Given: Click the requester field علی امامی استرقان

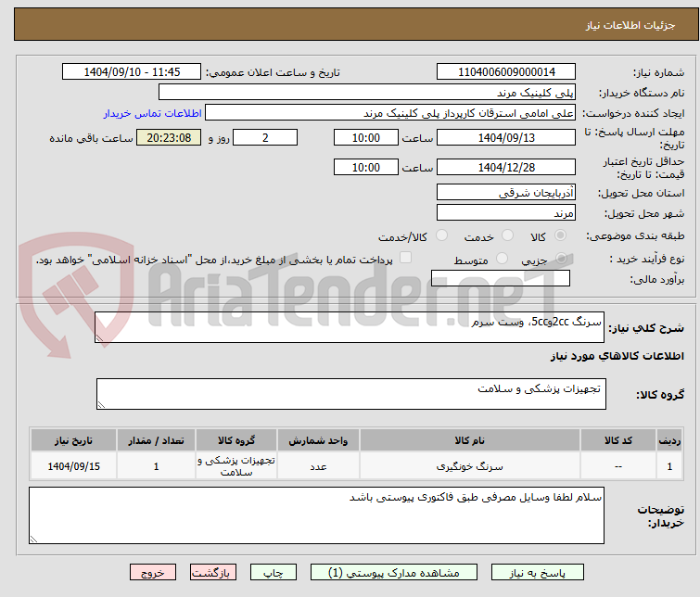Looking at the screenshot, I should coord(390,113).
